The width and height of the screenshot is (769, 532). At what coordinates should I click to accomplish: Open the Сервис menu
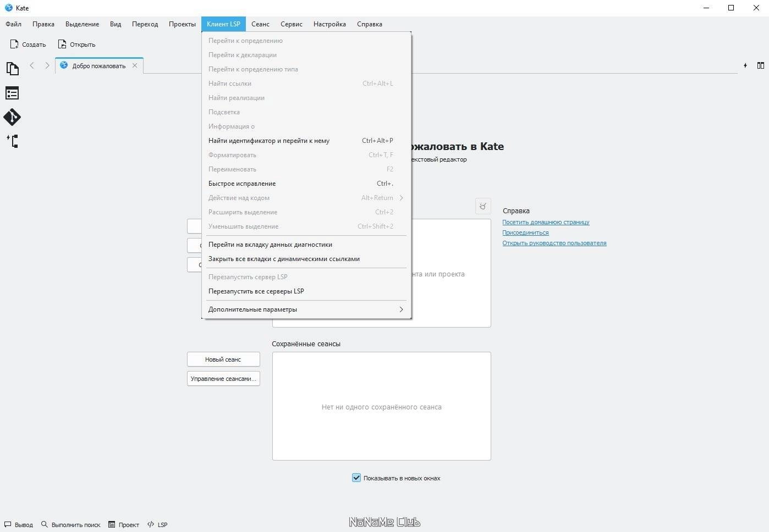(x=292, y=24)
